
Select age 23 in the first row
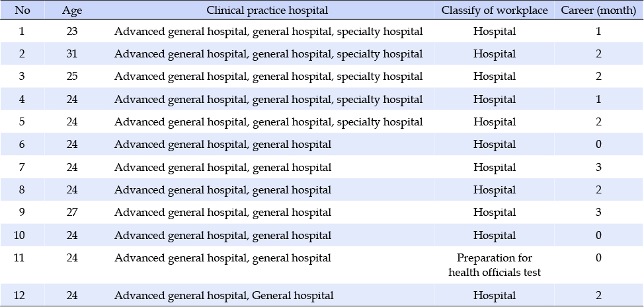pyautogui.click(x=72, y=31)
